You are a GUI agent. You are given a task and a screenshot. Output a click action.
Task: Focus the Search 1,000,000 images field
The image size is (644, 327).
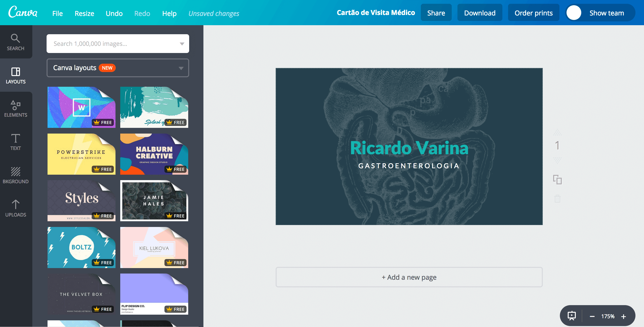click(x=117, y=43)
